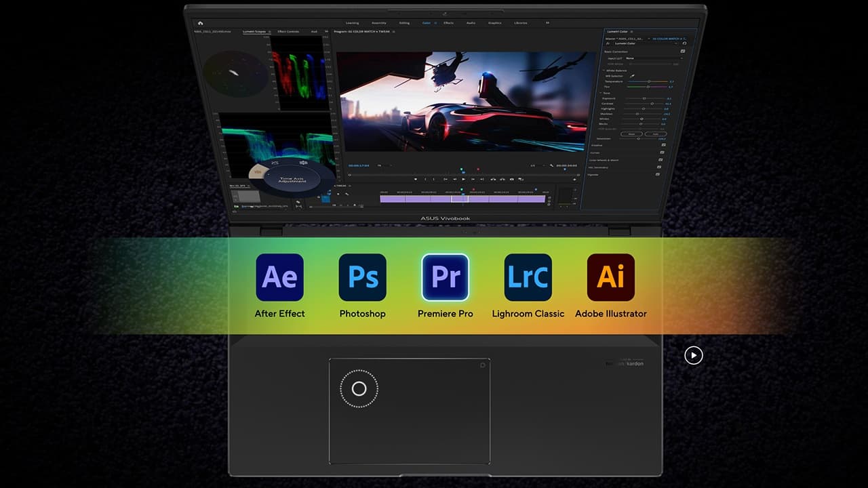Open the Color workspace
868x488 pixels.
427,23
